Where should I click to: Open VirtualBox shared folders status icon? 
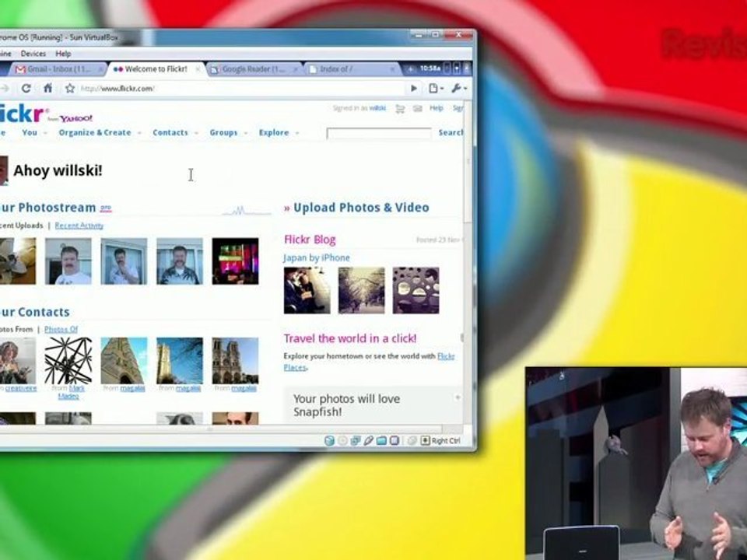381,440
